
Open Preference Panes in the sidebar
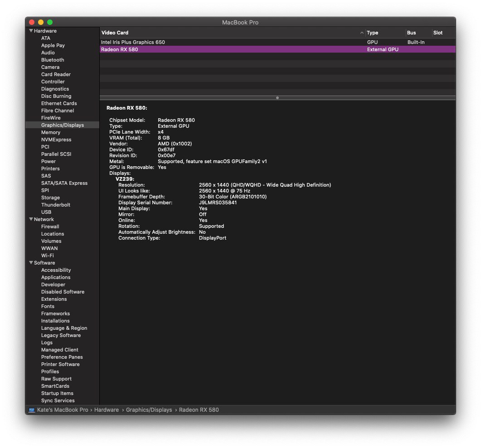62,357
